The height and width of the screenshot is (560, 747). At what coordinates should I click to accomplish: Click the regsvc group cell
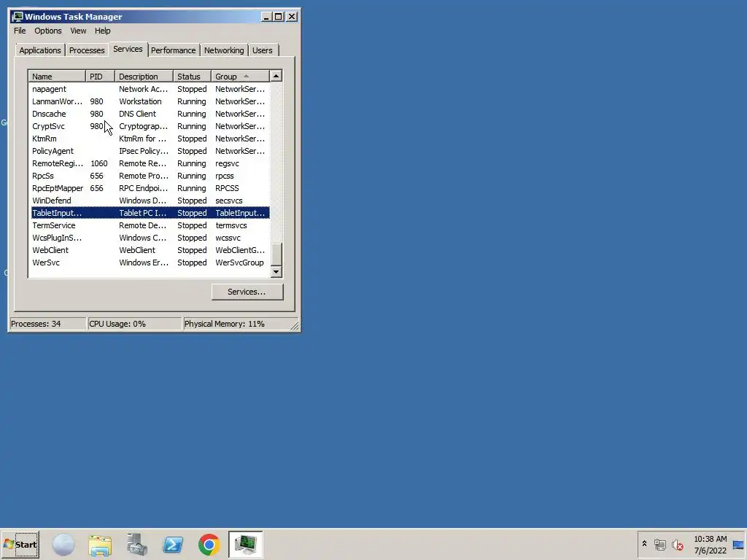click(x=228, y=163)
